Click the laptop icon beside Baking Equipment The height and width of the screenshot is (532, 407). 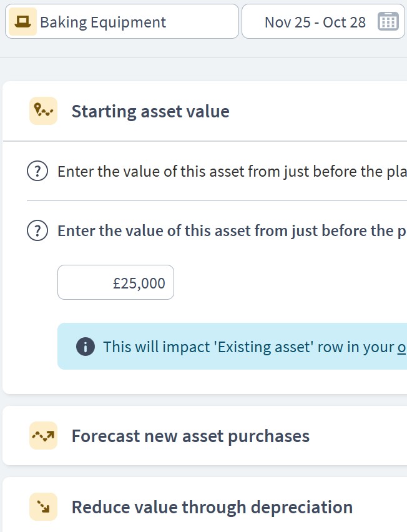[22, 22]
